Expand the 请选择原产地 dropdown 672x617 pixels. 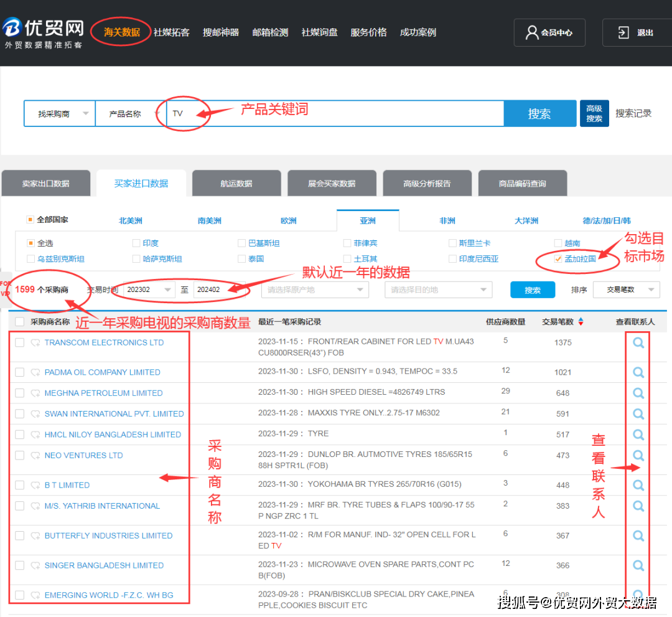click(314, 290)
